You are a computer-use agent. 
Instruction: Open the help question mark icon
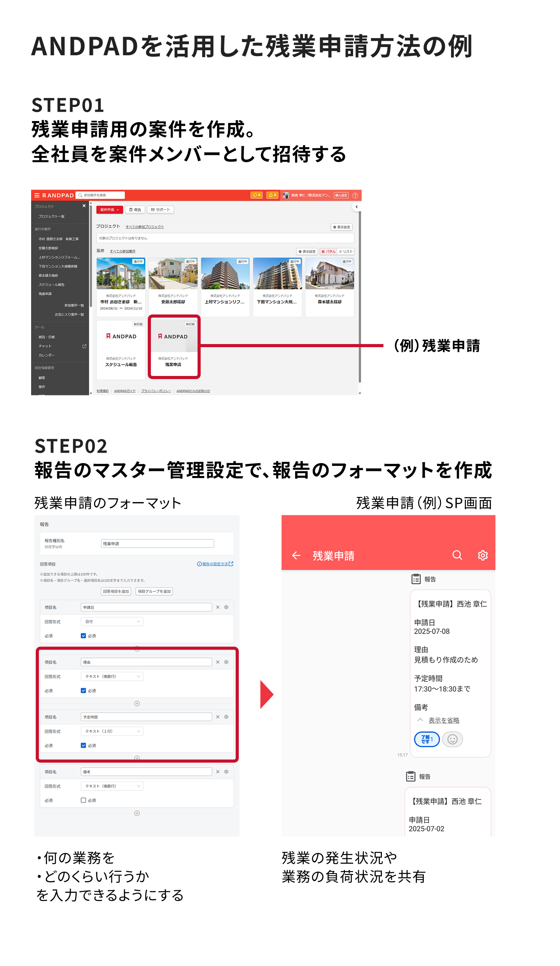point(355,195)
